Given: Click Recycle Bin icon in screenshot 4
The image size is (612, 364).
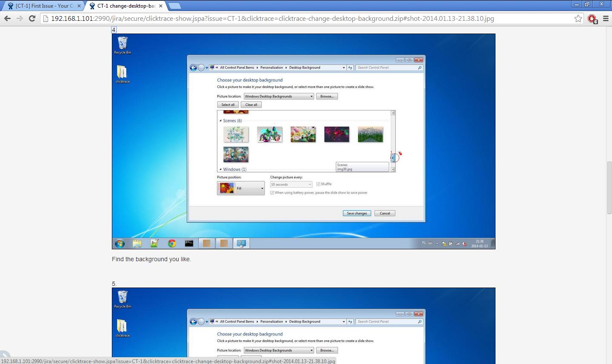Looking at the screenshot, I should click(x=122, y=45).
